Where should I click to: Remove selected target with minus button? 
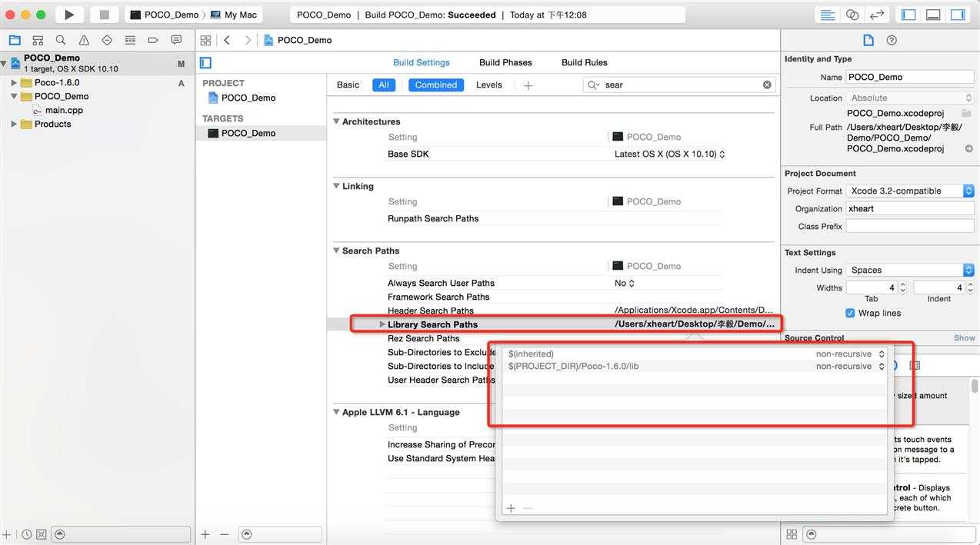(224, 534)
